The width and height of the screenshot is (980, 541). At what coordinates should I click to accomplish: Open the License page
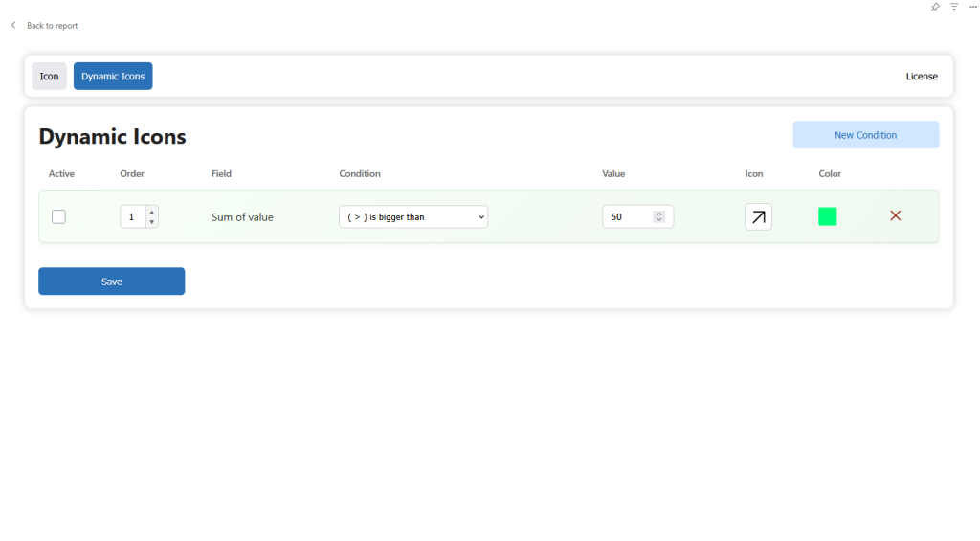point(922,77)
